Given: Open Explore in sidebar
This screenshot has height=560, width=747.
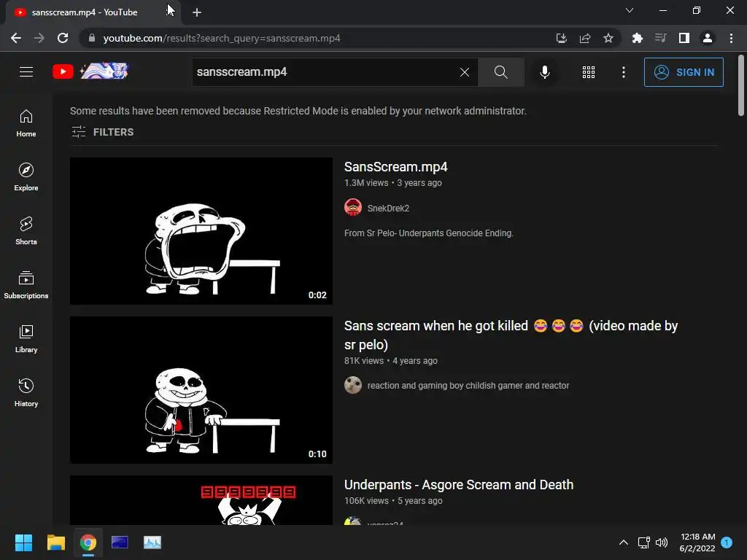Looking at the screenshot, I should [26, 176].
